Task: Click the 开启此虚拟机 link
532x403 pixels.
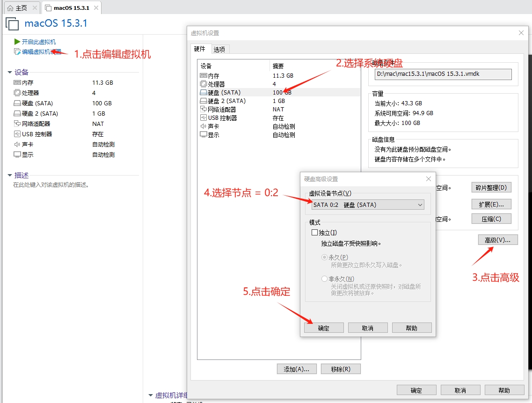Action: (39, 42)
